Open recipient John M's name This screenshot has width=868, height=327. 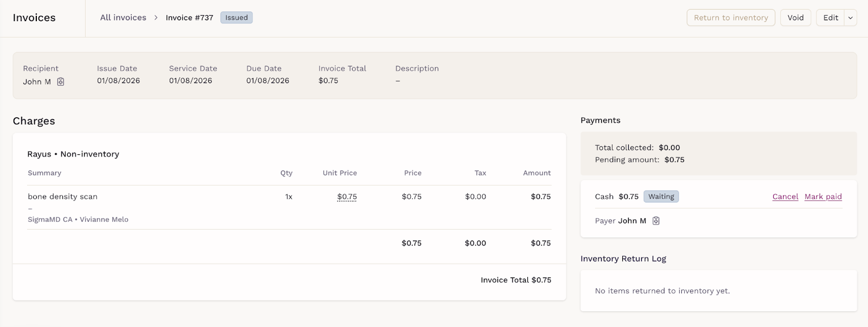point(37,81)
